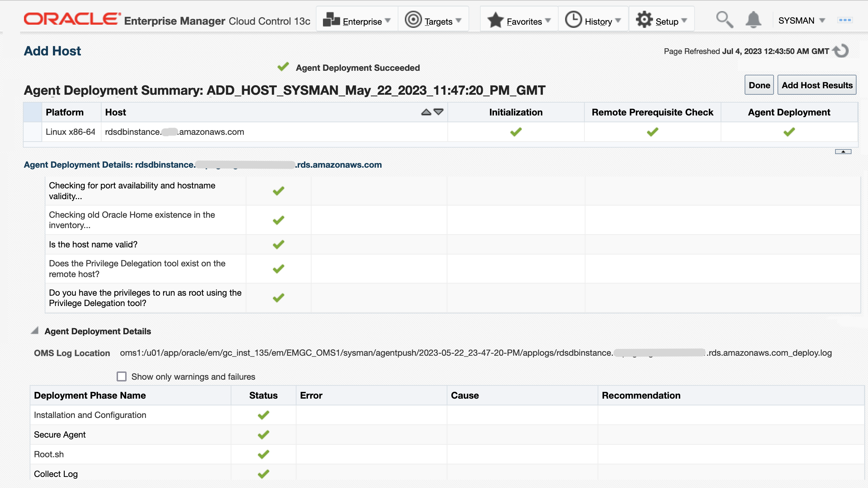Open the notifications bell icon
This screenshot has width=868, height=488.
click(753, 20)
